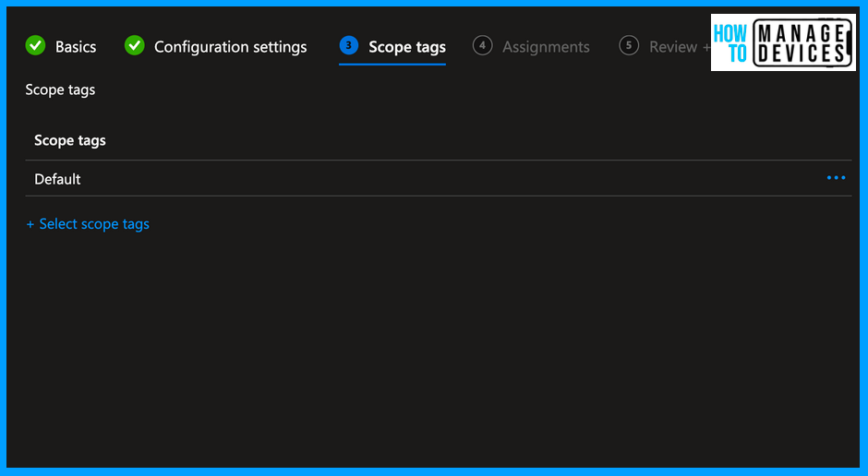The width and height of the screenshot is (868, 476).
Task: Click the green checkmark icon beside Basics
Action: 35,45
